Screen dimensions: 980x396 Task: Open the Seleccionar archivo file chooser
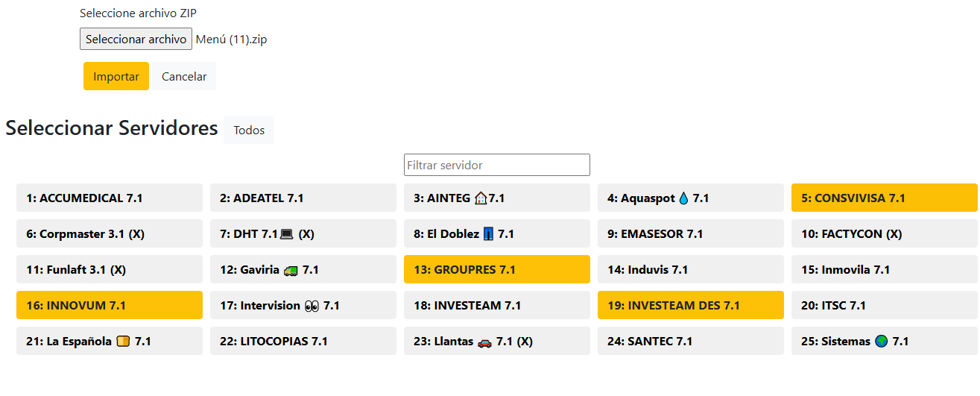136,39
